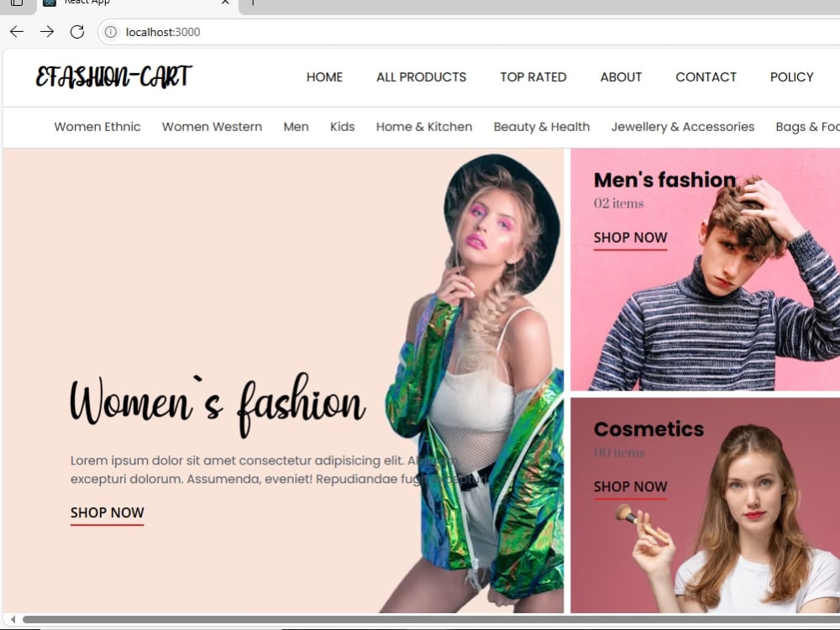View site info icon in address bar
This screenshot has width=840, height=630.
pos(110,32)
